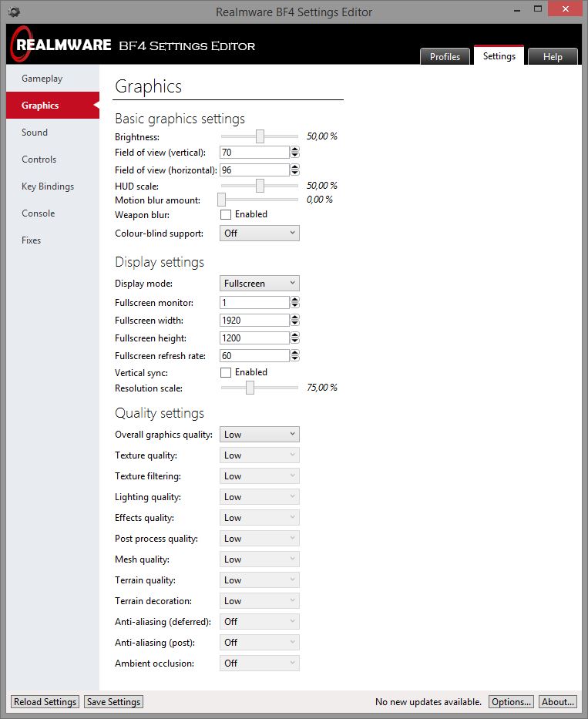Viewport: 588px width, 719px height.
Task: Click the gear app icon in title bar
Action: 14,12
